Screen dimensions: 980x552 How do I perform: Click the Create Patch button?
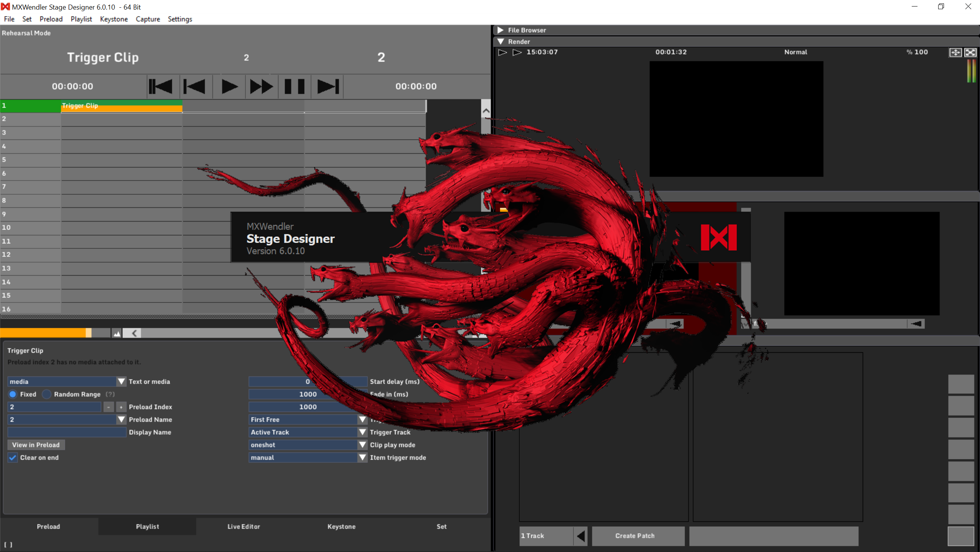(x=638, y=536)
